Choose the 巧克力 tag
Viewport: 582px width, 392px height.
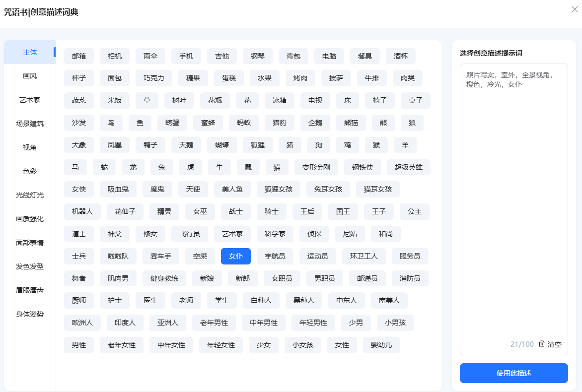(x=153, y=78)
